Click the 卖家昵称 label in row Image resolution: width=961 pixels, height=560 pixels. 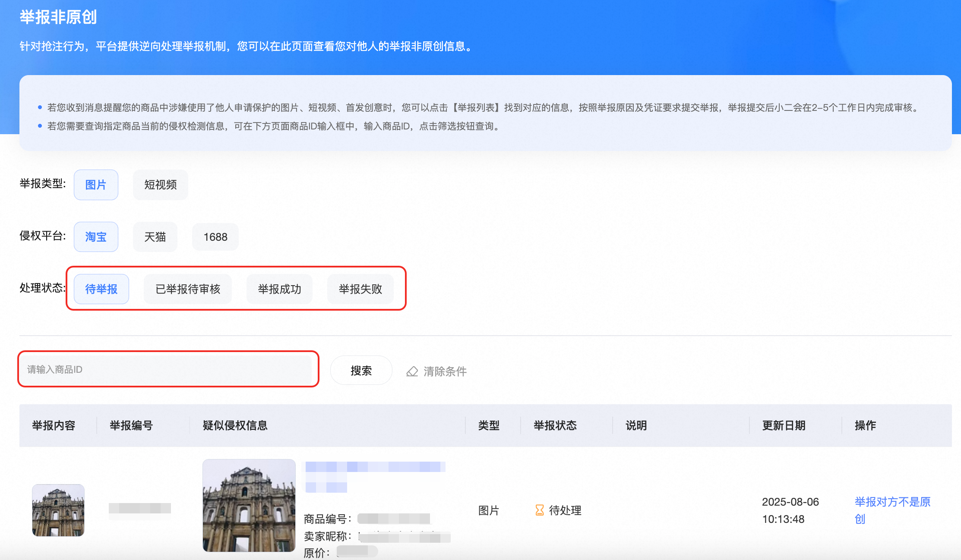pos(328,536)
